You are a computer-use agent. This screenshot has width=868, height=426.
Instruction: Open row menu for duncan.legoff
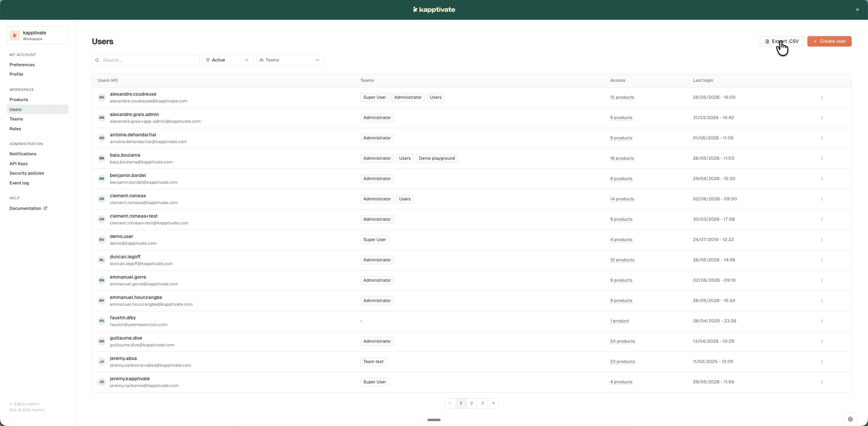tap(821, 260)
